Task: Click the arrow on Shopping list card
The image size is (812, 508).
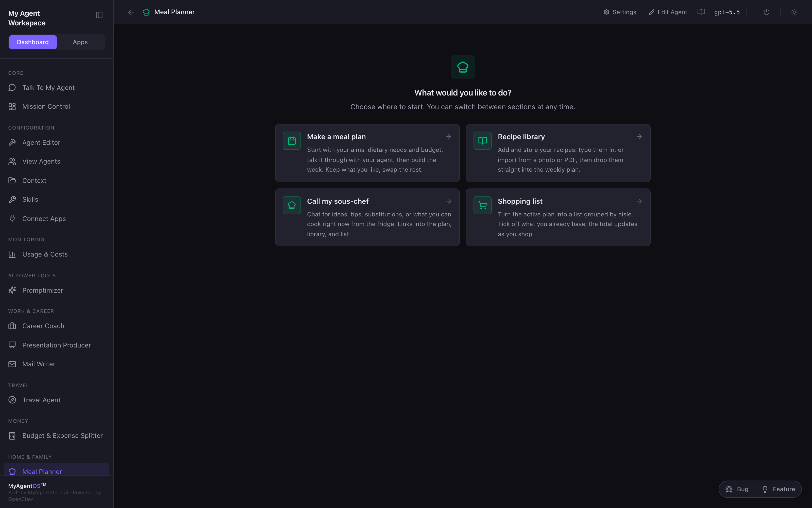Action: 639,201
